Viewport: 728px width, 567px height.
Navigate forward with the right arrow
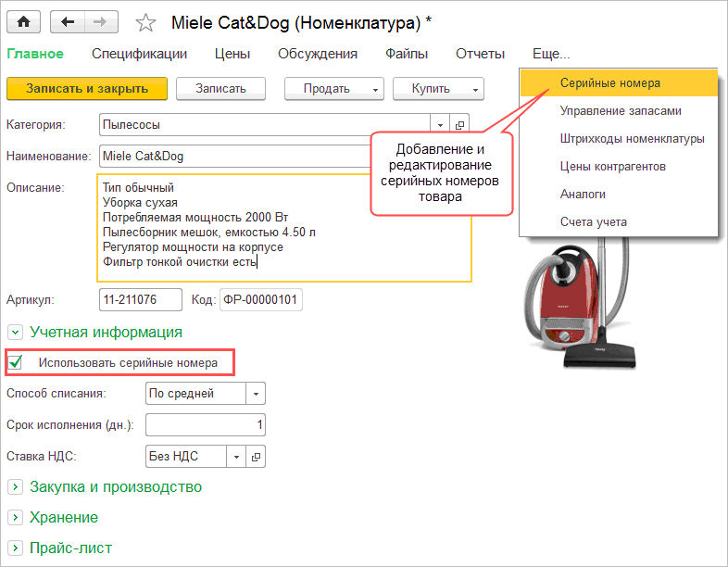point(101,22)
